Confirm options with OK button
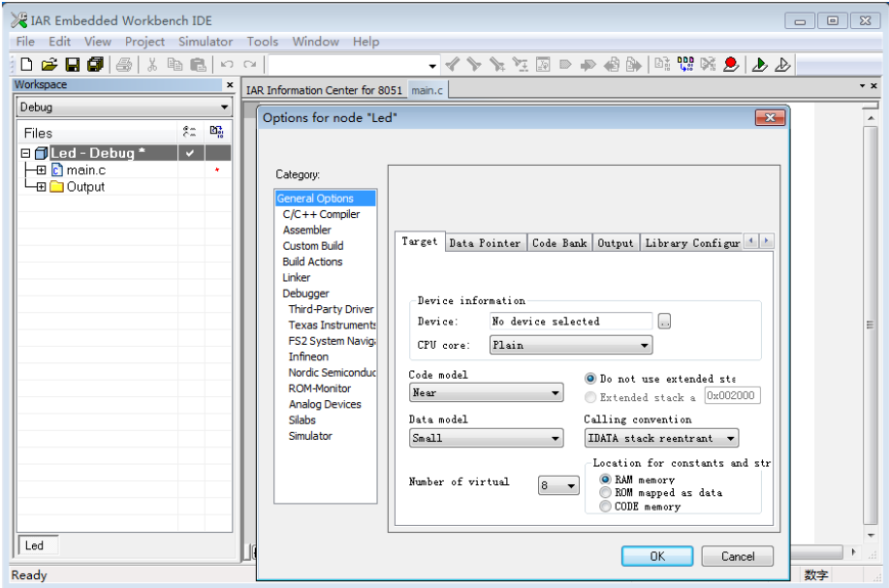The height and width of the screenshot is (588, 889). pyautogui.click(x=657, y=556)
